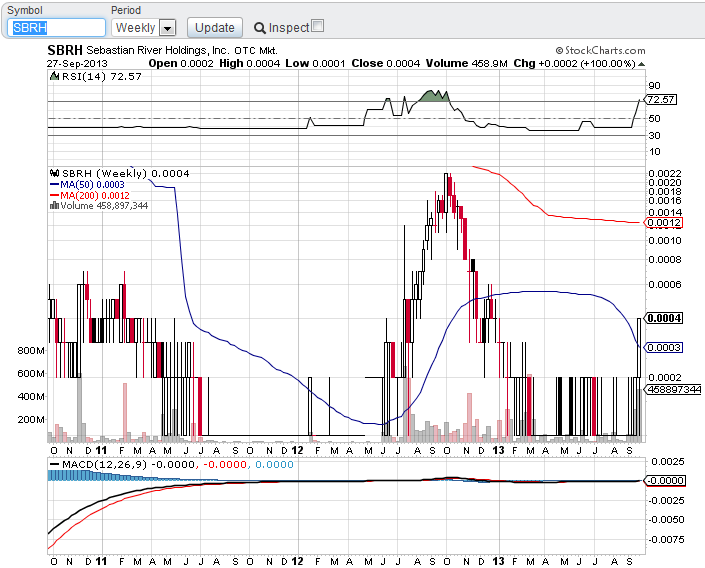Image resolution: width=705 pixels, height=568 pixels.
Task: Click the green up-arrow change icon
Action: click(x=642, y=64)
